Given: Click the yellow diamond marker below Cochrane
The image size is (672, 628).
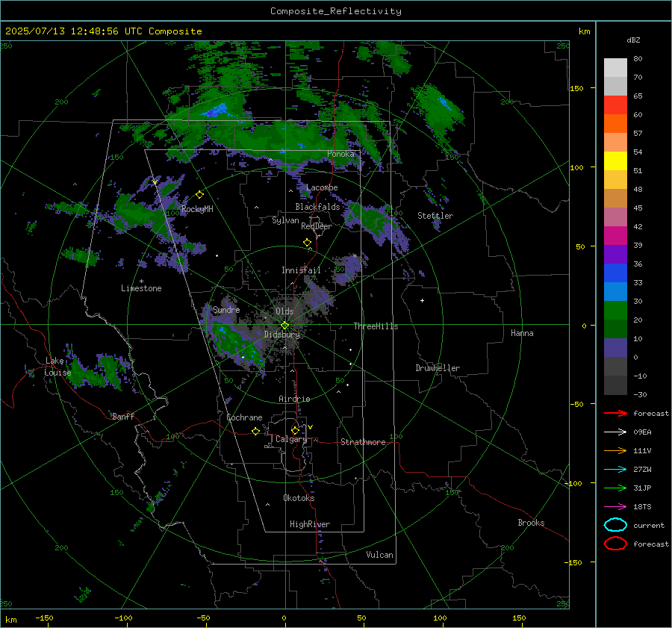Looking at the screenshot, I should pyautogui.click(x=256, y=431).
